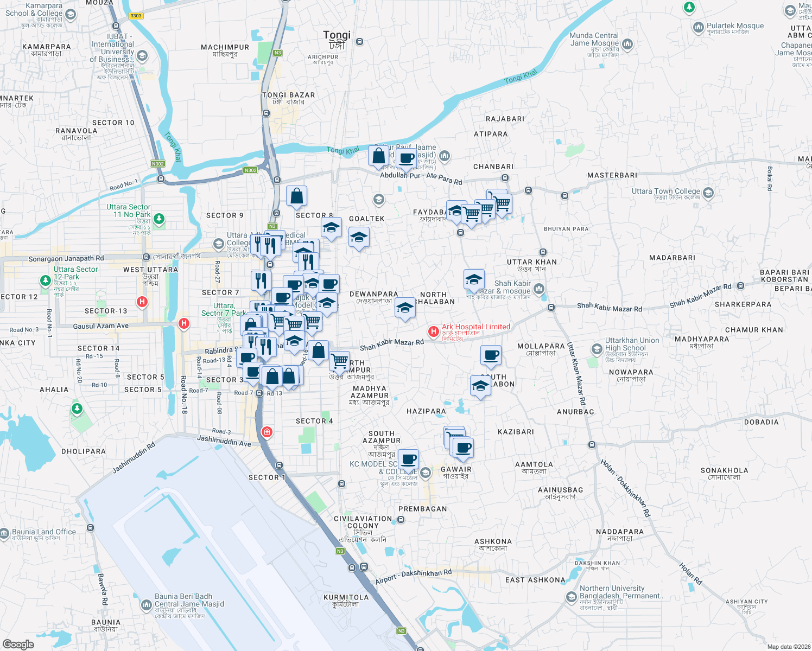
Task: Open the school marker near Shah Kabir mosque
Action: [x=474, y=281]
